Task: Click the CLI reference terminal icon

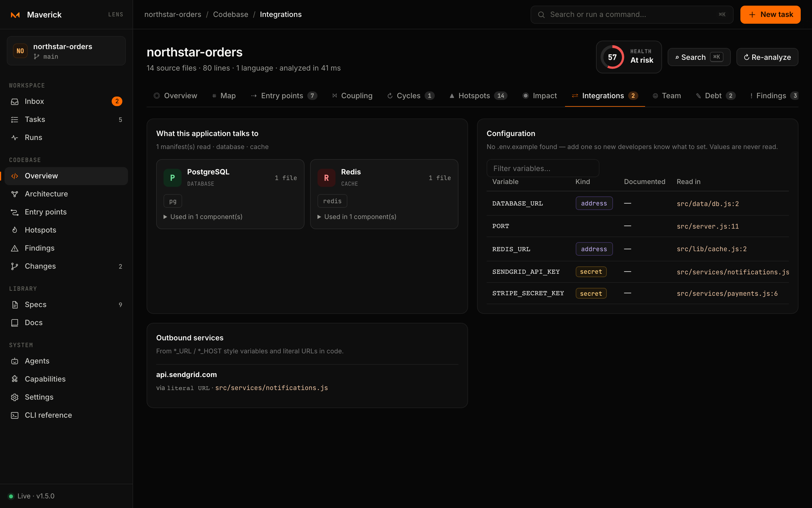Action: click(15, 416)
